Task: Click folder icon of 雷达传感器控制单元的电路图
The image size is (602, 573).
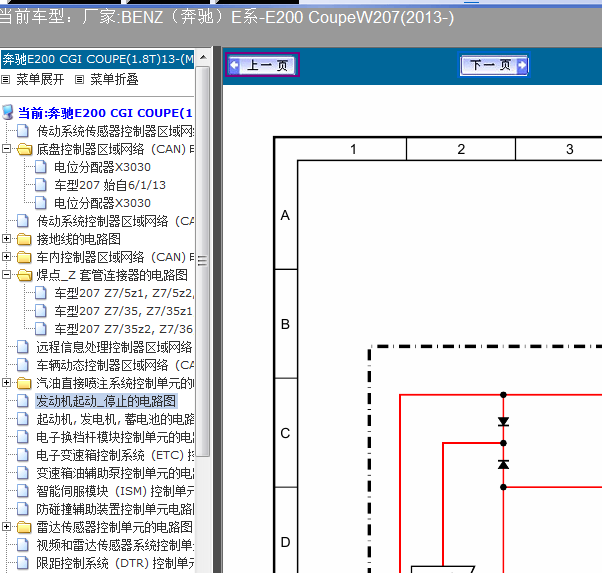Action: pos(24,527)
